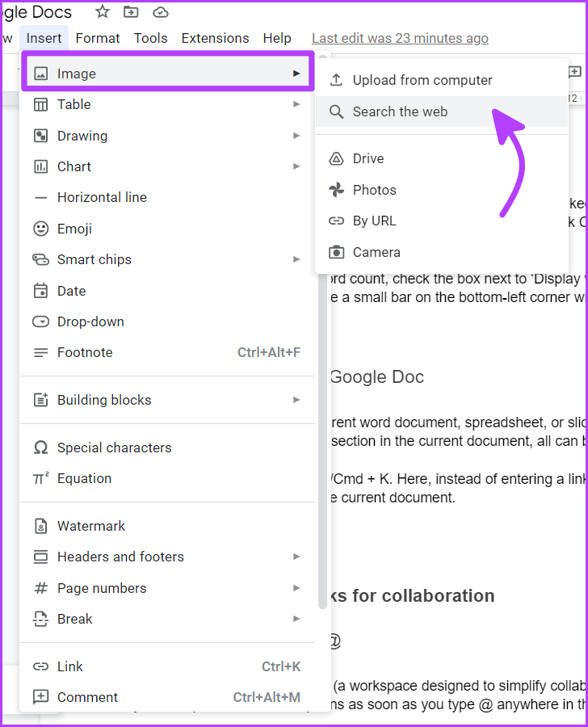Click the upload arrow icon

[x=336, y=80]
